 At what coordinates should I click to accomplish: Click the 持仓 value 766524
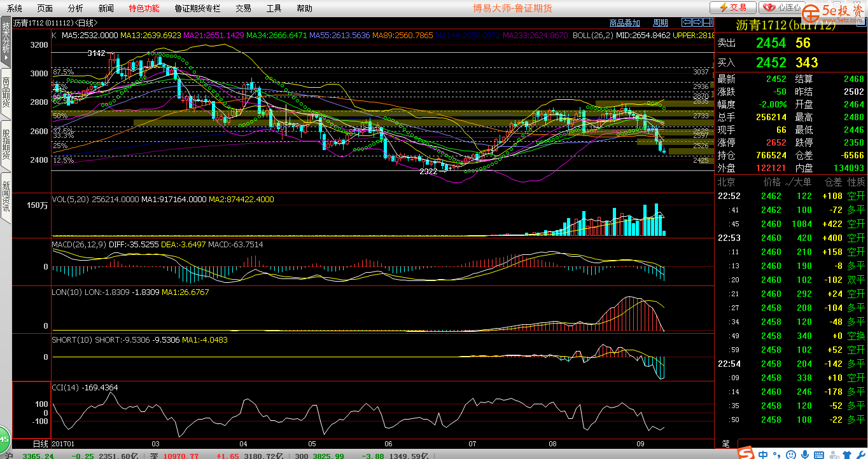click(770, 156)
